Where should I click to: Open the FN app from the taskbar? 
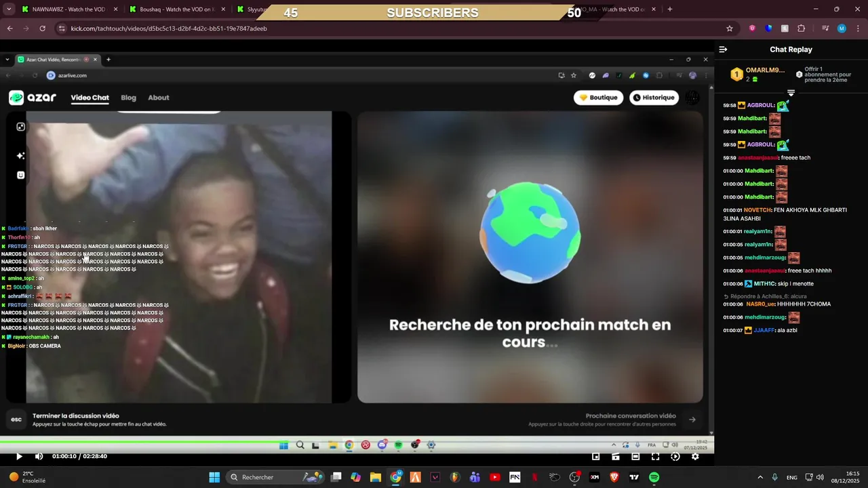(x=515, y=477)
